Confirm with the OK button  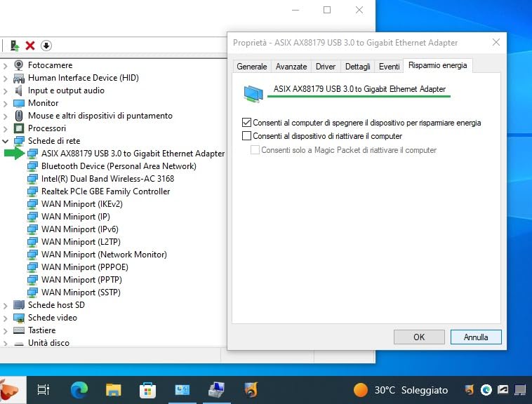click(419, 337)
